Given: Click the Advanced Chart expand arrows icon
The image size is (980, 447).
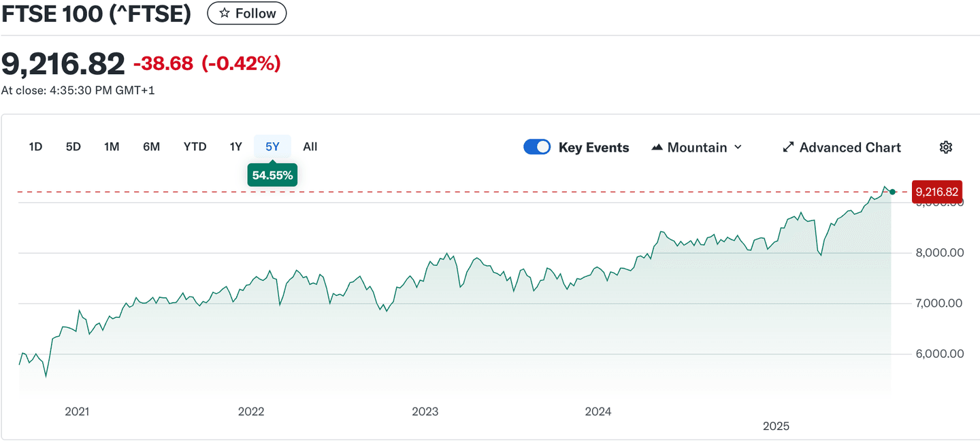Looking at the screenshot, I should (x=788, y=148).
